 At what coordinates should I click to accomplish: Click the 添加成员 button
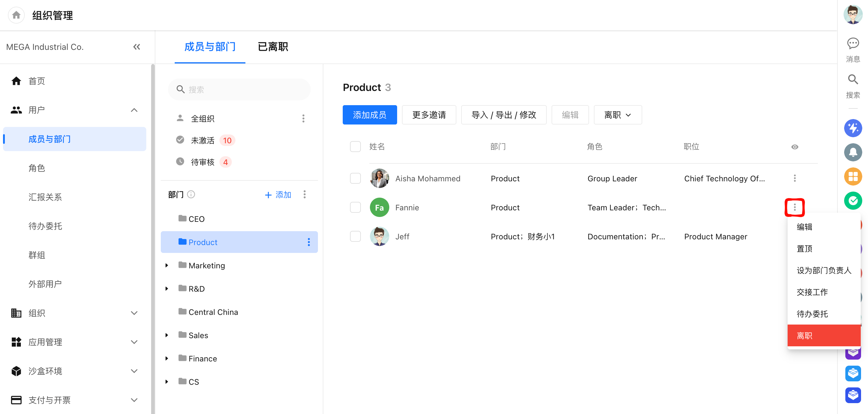(x=369, y=115)
